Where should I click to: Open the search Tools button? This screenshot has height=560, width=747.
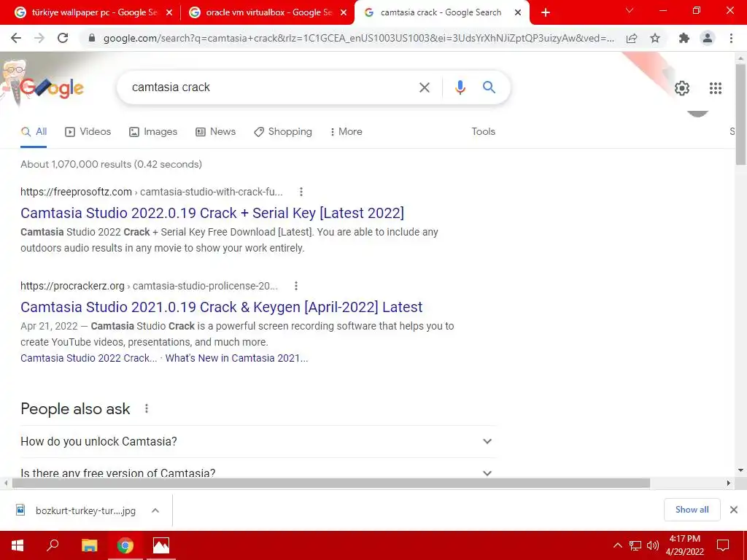point(483,131)
